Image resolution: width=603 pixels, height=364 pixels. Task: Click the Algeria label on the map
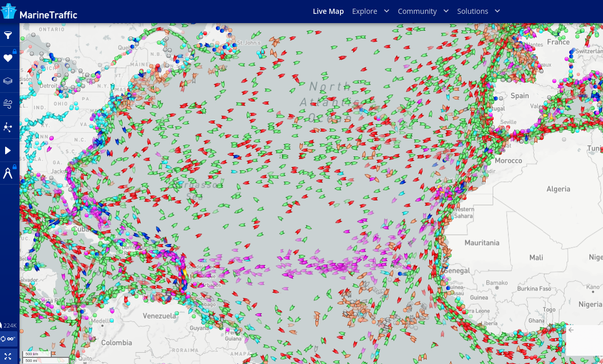tap(558, 189)
